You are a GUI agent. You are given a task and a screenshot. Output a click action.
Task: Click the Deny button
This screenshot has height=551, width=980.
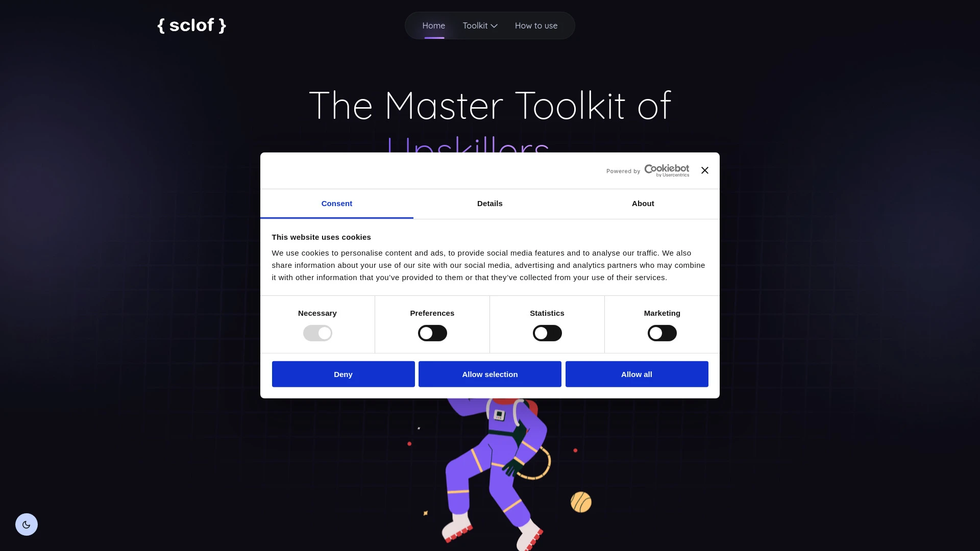coord(342,373)
